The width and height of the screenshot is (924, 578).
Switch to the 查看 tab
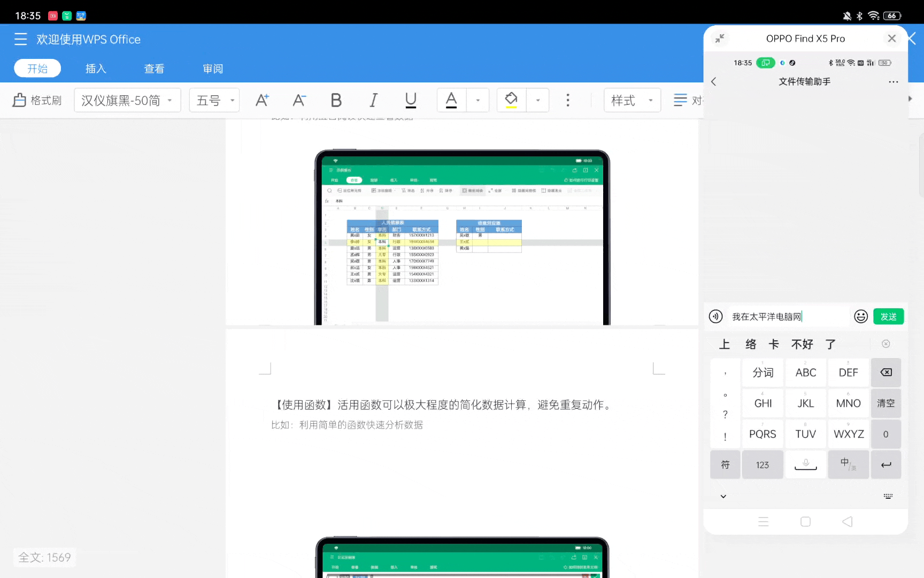click(x=154, y=69)
